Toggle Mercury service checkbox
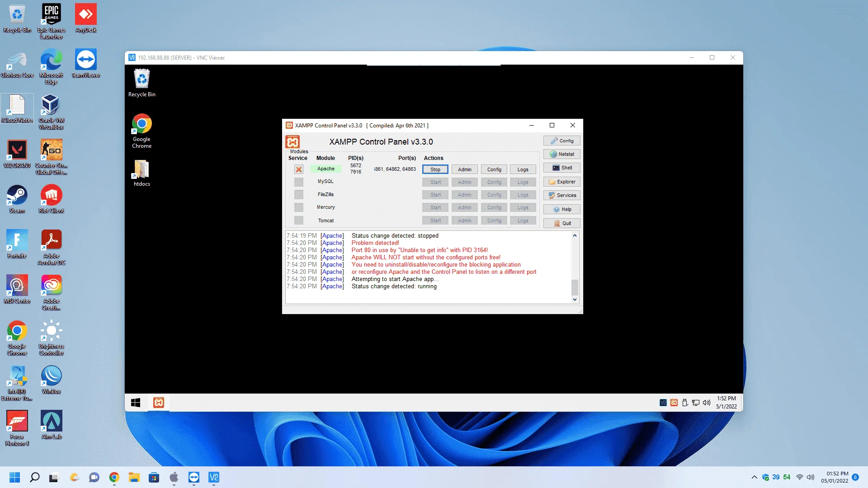This screenshot has height=488, width=868. (299, 207)
